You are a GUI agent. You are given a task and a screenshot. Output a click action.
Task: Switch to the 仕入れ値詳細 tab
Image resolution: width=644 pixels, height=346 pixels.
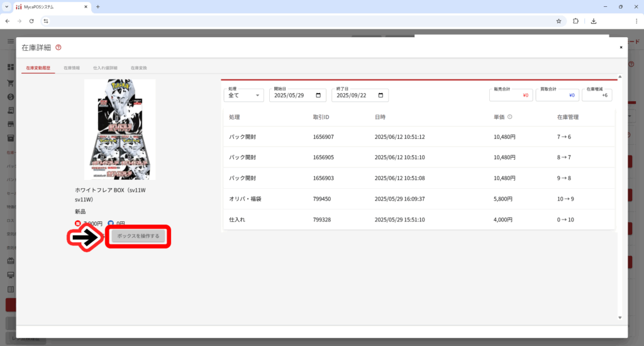pos(105,67)
